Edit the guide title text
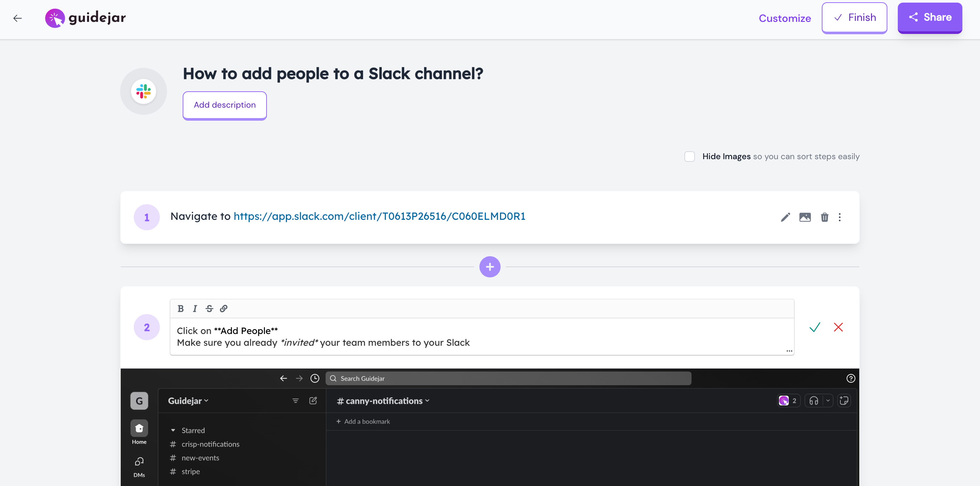This screenshot has width=980, height=486. coord(333,73)
